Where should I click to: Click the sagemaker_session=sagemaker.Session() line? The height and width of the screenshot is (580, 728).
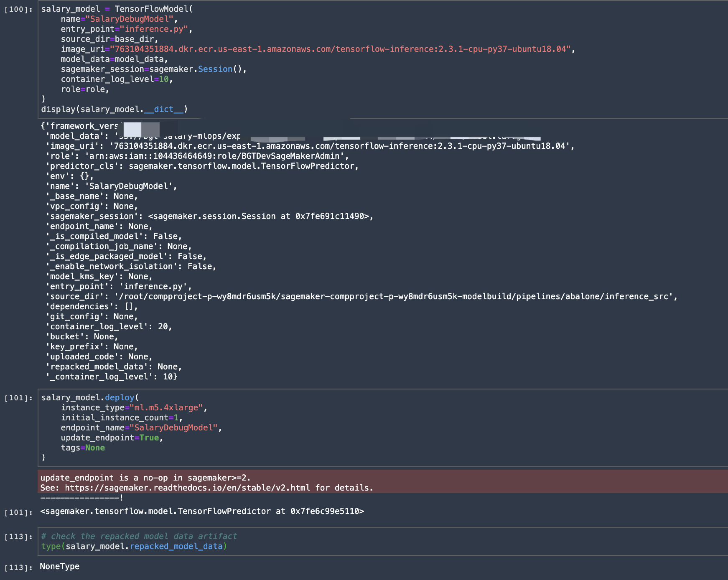click(x=154, y=69)
